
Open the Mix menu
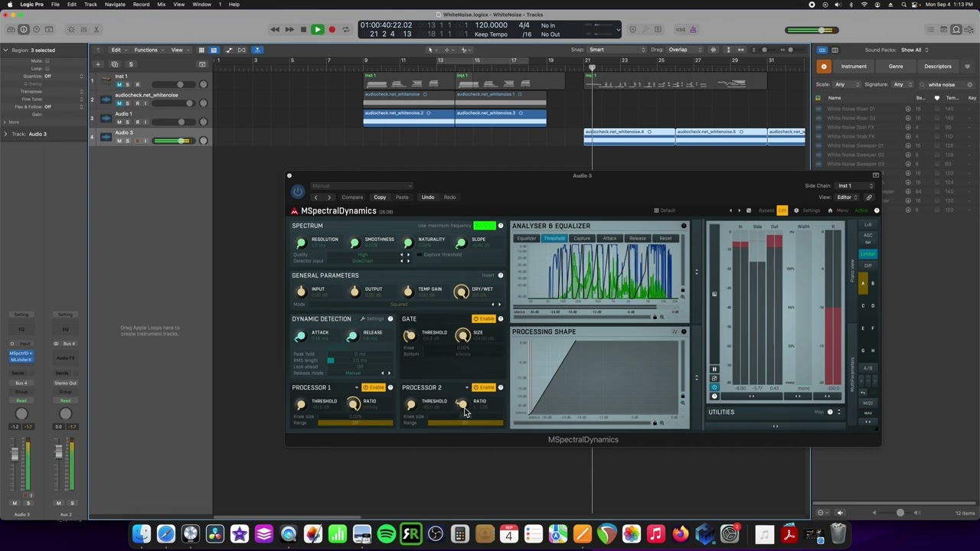click(162, 5)
